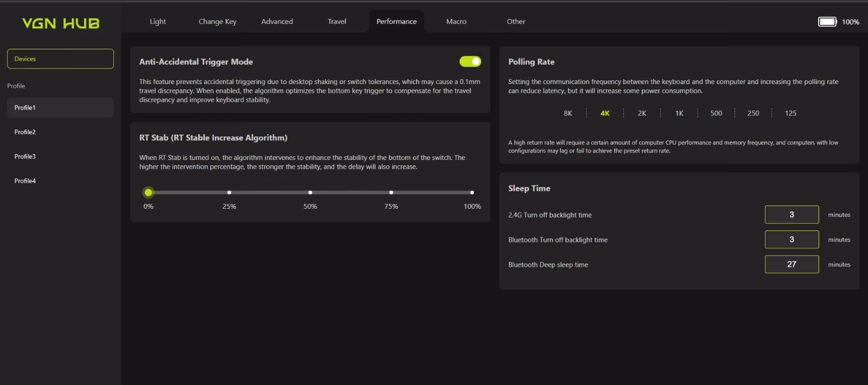Click the Devices button
The image size is (868, 385).
(60, 59)
